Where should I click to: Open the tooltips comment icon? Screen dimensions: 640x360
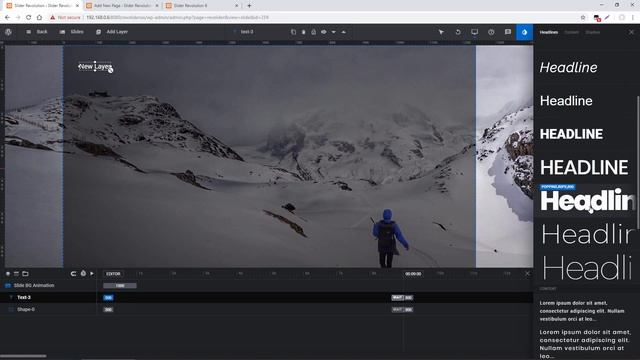pyautogui.click(x=508, y=32)
